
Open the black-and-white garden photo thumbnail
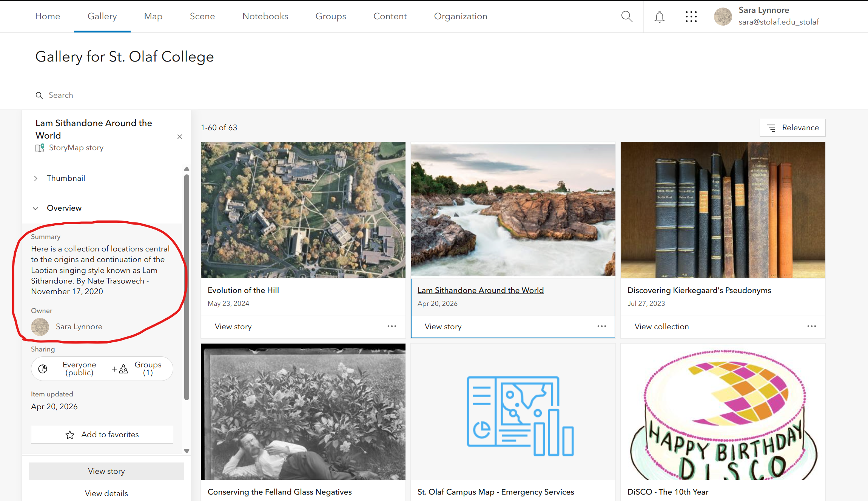click(303, 412)
